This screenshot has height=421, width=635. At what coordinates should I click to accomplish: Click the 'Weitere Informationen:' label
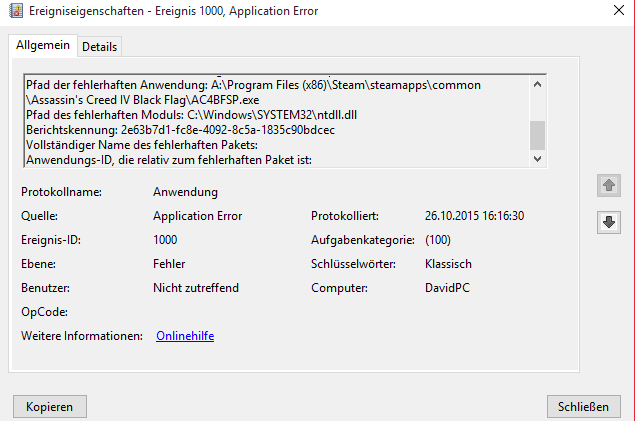[82, 336]
